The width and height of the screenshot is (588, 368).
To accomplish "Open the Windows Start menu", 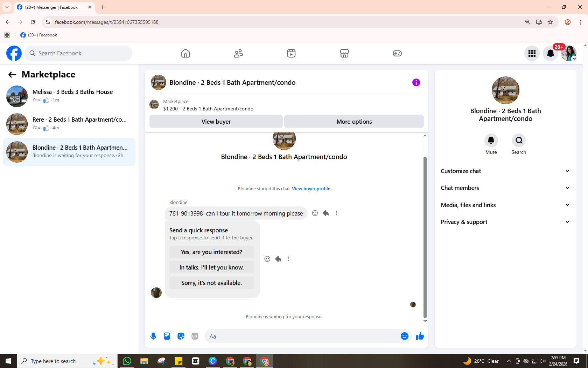I will pyautogui.click(x=8, y=361).
